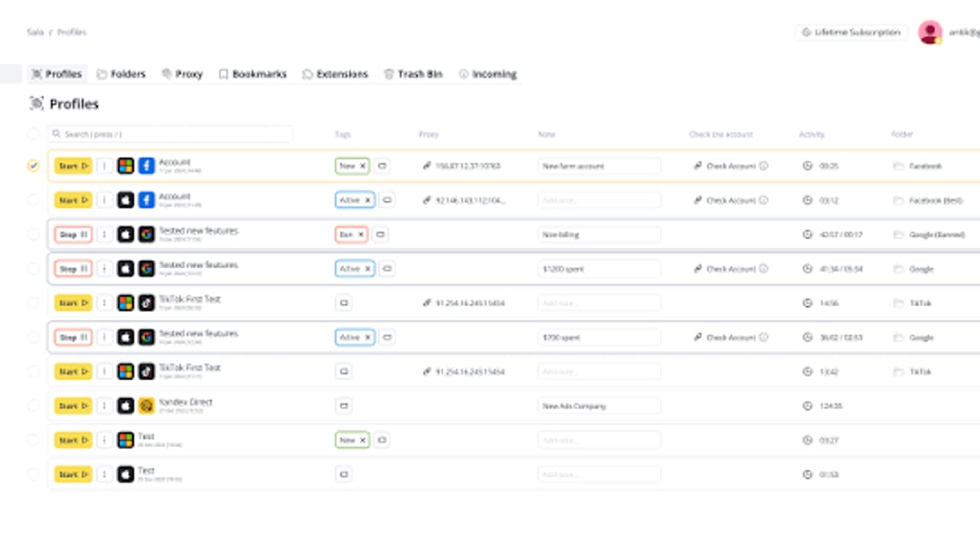Click info icon beside Check Account in $700 row
Viewport: 980px width, 551px height.
point(764,337)
